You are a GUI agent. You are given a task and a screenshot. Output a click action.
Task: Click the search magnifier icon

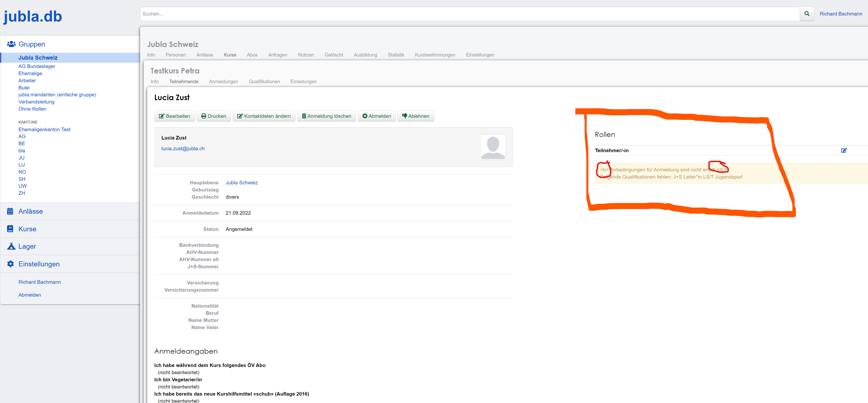[807, 14]
